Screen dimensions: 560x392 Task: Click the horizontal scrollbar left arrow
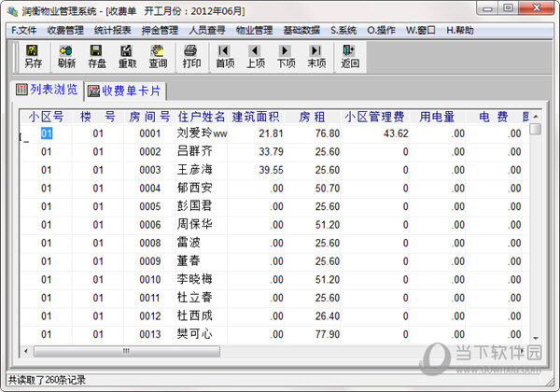26,351
